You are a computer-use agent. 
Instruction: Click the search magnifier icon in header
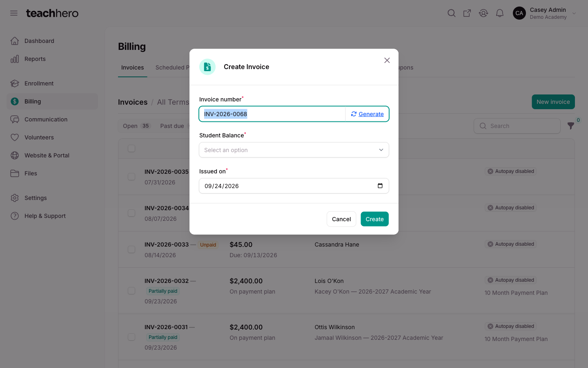[451, 13]
